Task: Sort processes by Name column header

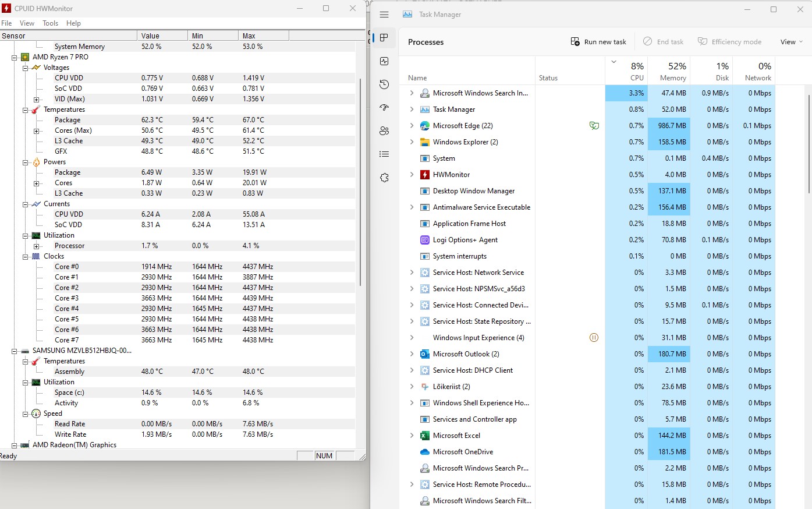Action: click(x=467, y=71)
